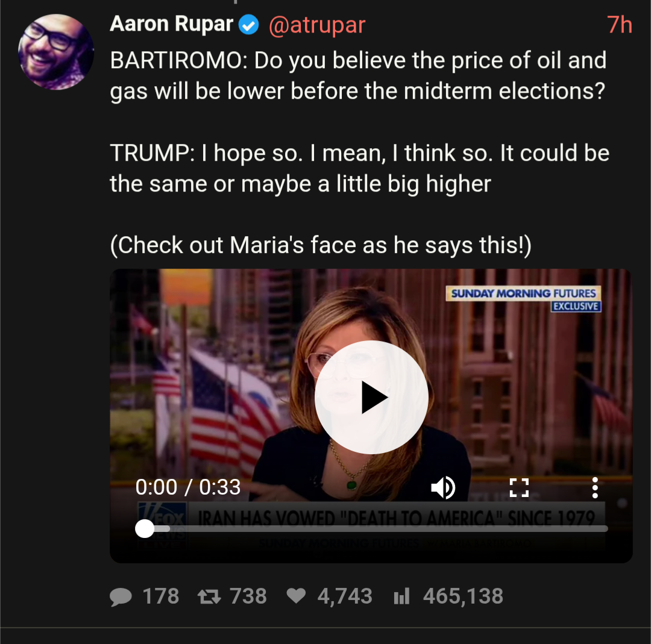Select the 738 retweets count

tap(248, 596)
